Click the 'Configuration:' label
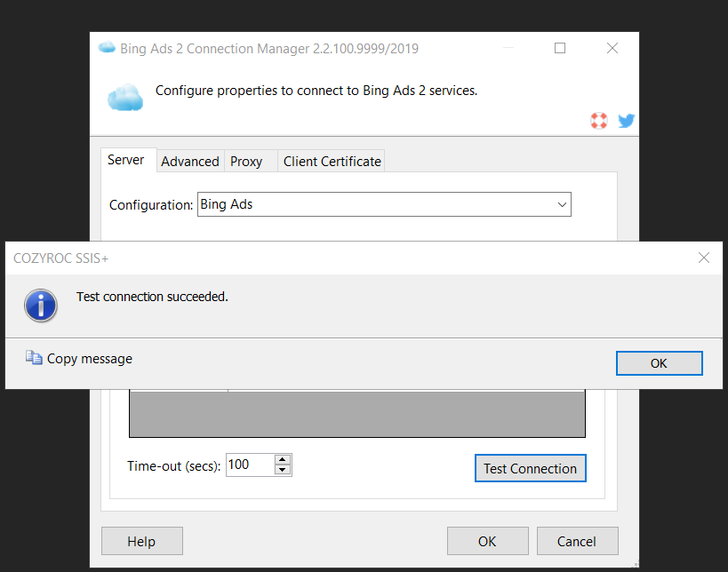The width and height of the screenshot is (728, 572). [x=151, y=205]
